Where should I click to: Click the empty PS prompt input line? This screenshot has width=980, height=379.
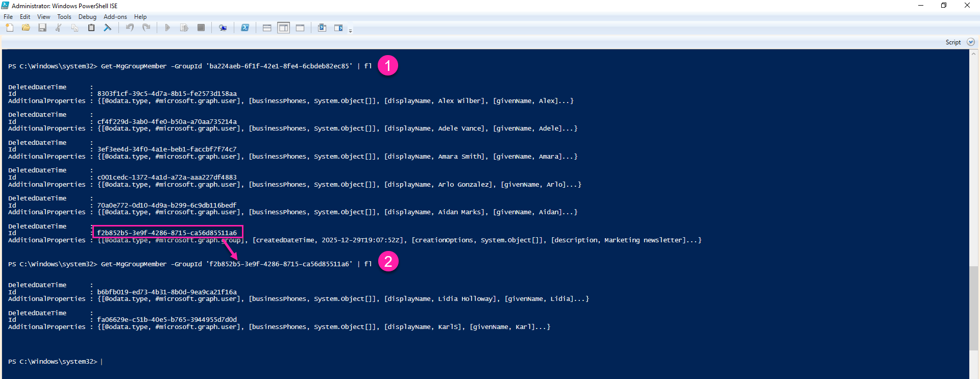pos(204,362)
